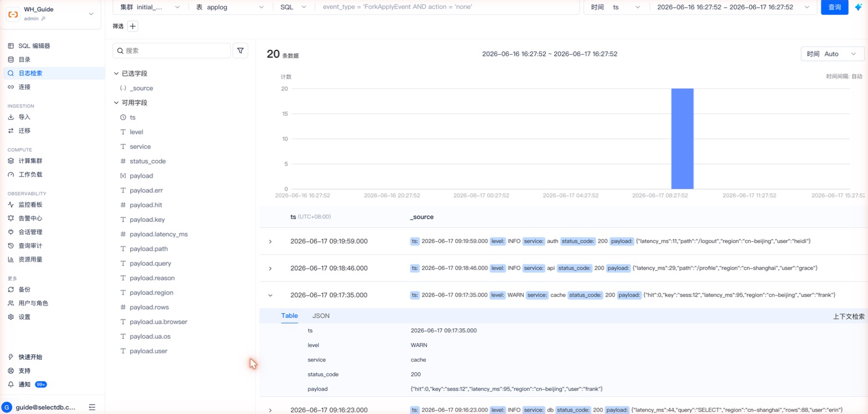Select the payload.region field
Screen dimensions: 868x414
tap(152, 292)
